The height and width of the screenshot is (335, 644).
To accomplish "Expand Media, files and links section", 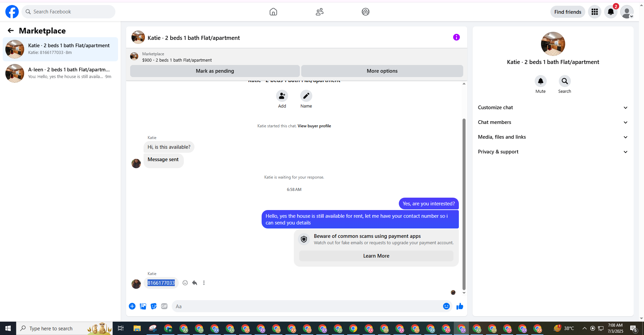I will click(x=553, y=137).
